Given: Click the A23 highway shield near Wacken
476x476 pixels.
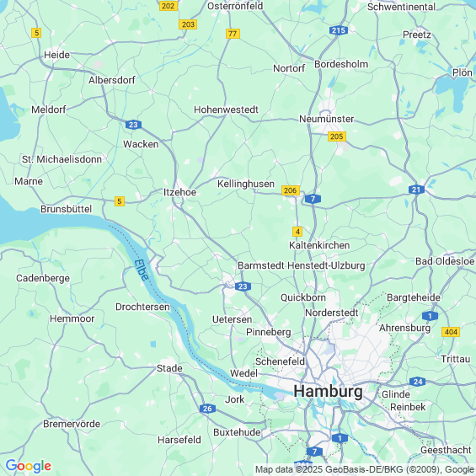Looking at the screenshot, I should (x=133, y=125).
